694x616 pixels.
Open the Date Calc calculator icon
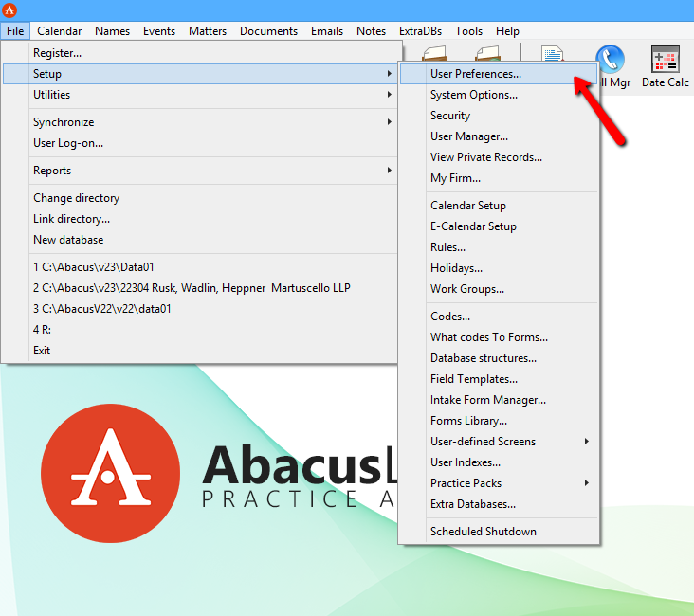665,60
